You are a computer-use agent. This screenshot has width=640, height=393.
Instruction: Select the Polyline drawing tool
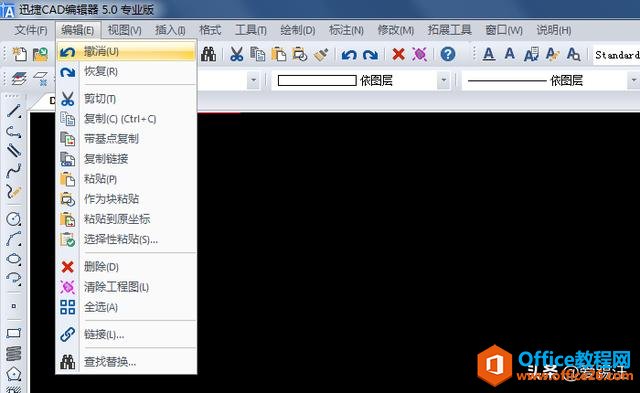pos(13,131)
